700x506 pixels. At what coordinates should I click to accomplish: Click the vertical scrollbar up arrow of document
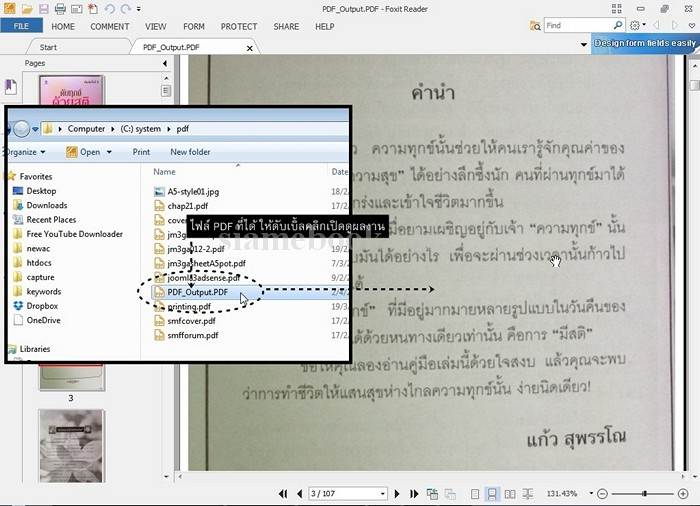coord(695,66)
